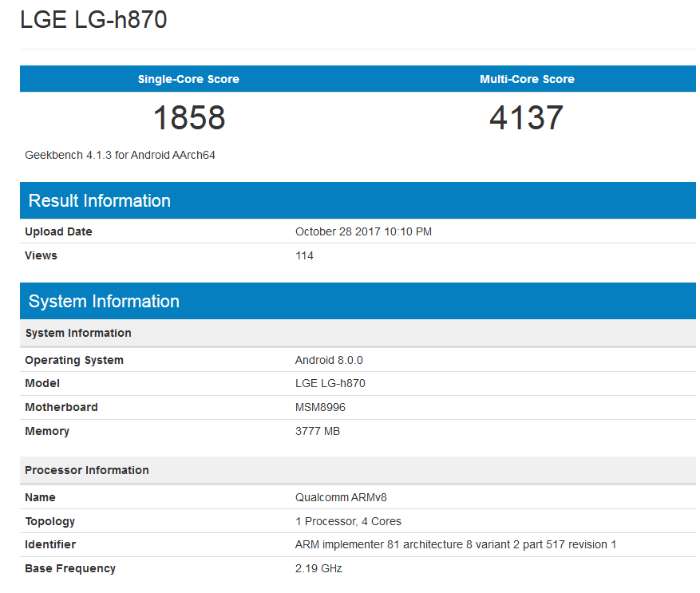This screenshot has height=593, width=700.
Task: Select the gray System Information subheader row
Action: [x=358, y=333]
